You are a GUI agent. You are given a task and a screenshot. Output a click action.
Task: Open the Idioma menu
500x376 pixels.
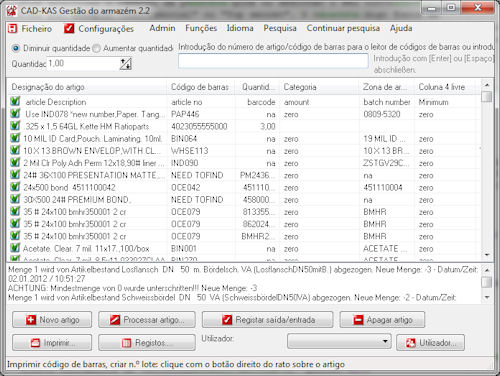tap(240, 28)
